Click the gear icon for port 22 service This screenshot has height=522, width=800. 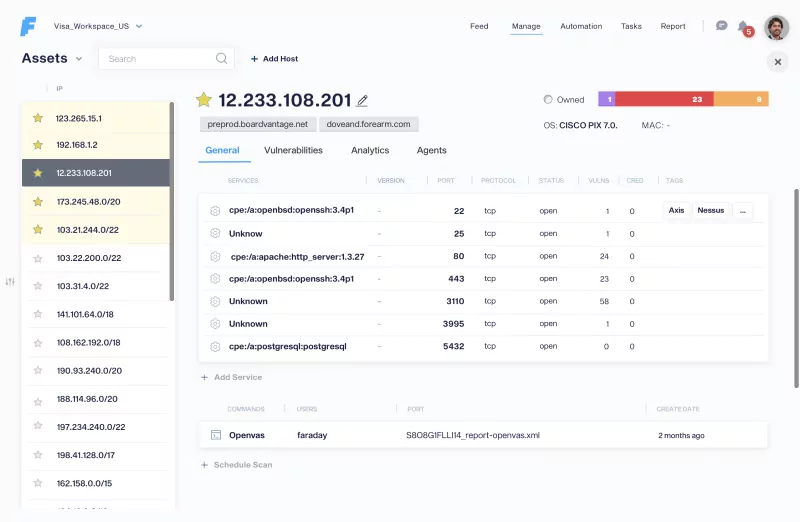pyautogui.click(x=214, y=211)
